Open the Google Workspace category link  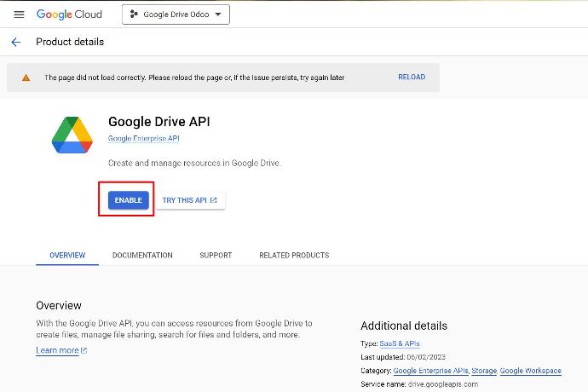(x=530, y=371)
